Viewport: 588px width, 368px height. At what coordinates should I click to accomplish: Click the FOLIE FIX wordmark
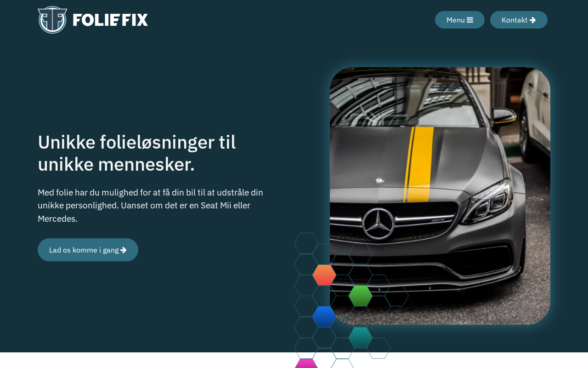110,20
